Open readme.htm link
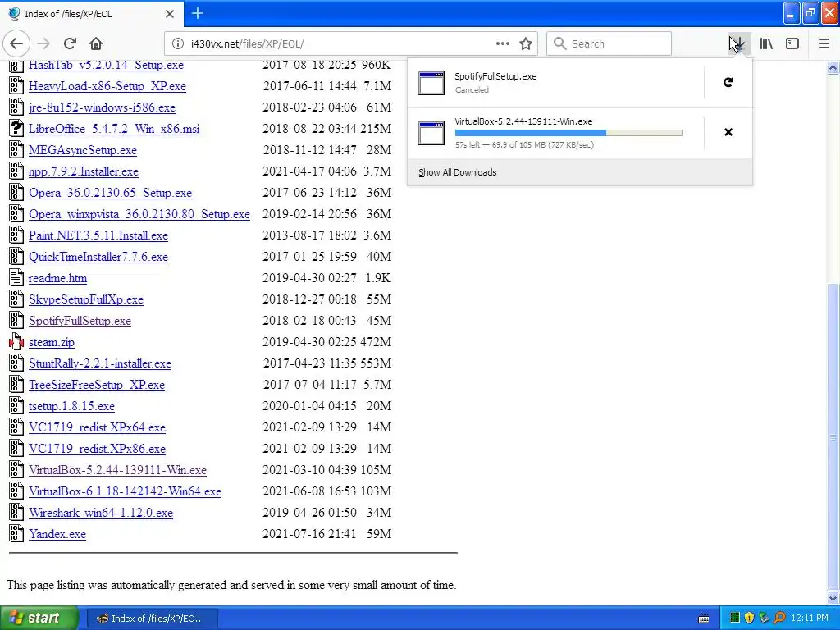The width and height of the screenshot is (840, 630). tap(58, 278)
